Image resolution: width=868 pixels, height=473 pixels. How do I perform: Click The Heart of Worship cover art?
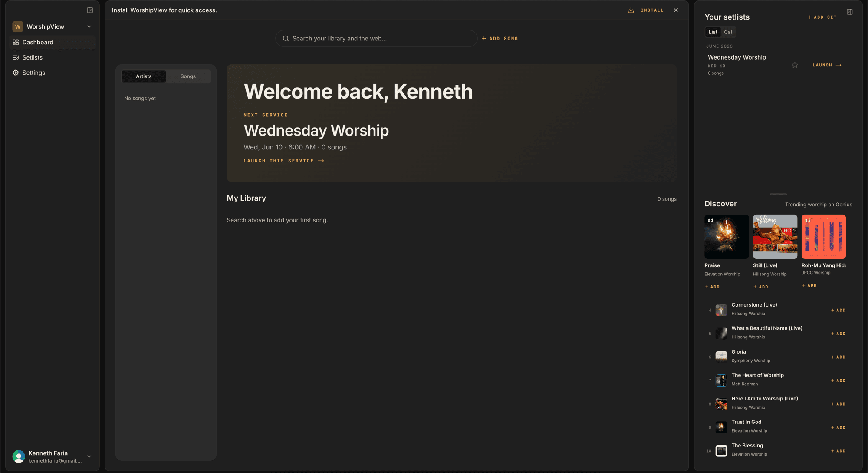tap(721, 380)
